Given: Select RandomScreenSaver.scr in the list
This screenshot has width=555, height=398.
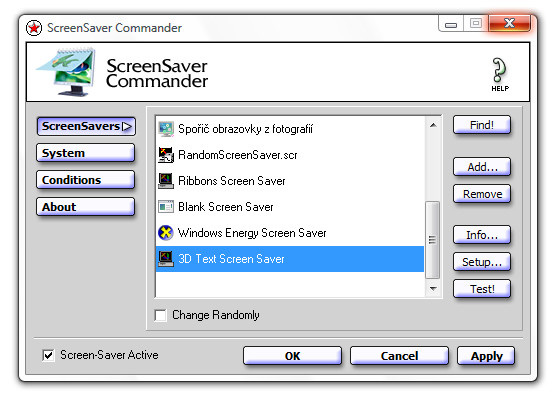Looking at the screenshot, I should 290,155.
